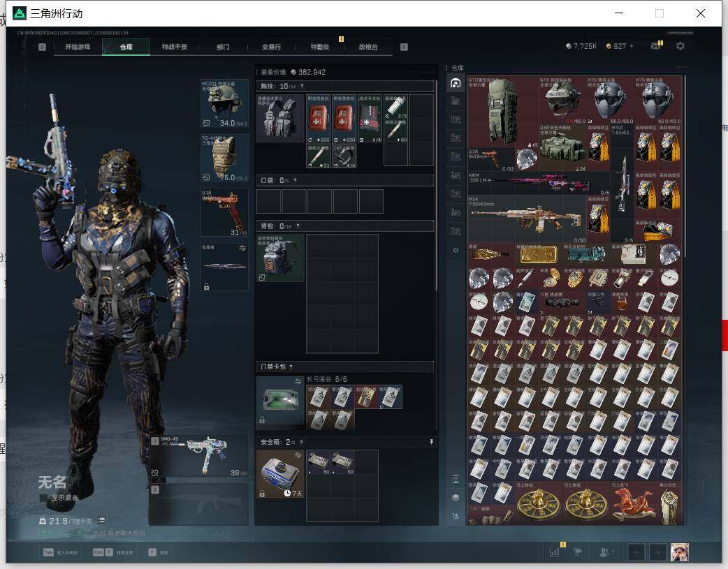Swap the melee weapon via swap arrows
The height and width of the screenshot is (569, 728).
pyautogui.click(x=242, y=249)
